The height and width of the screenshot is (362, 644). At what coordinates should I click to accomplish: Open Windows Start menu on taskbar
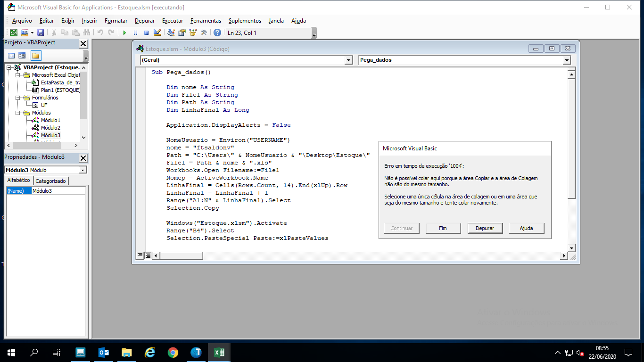tap(11, 353)
